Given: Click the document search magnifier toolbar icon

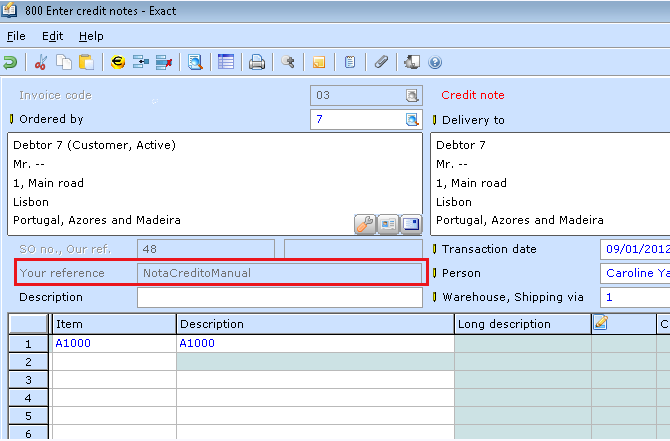Looking at the screenshot, I should tap(195, 62).
